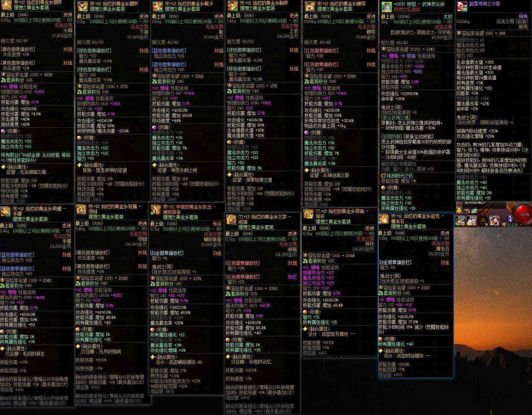The height and width of the screenshot is (415, 532).
Task: Click the 武神凌云剑 weapon icon
Action: (386, 7)
